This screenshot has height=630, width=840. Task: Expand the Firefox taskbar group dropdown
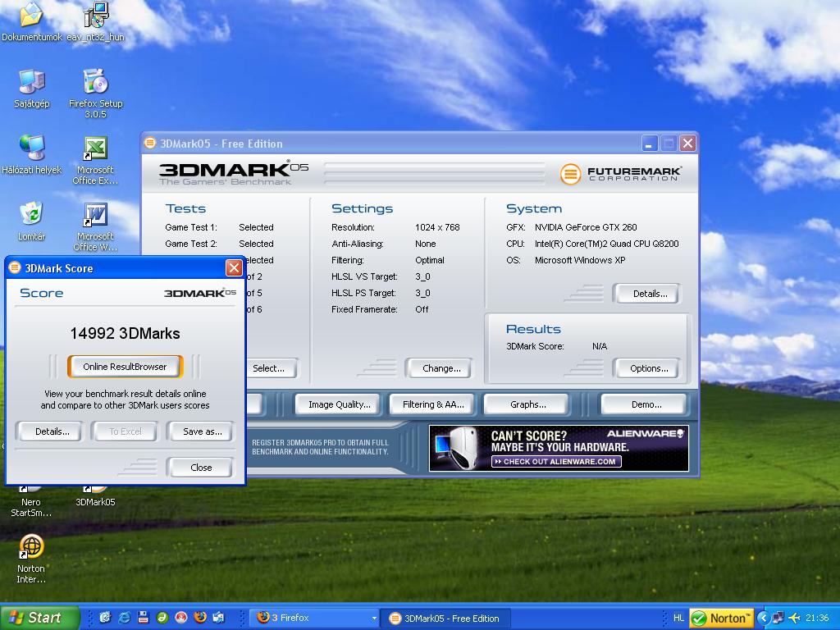point(374,619)
